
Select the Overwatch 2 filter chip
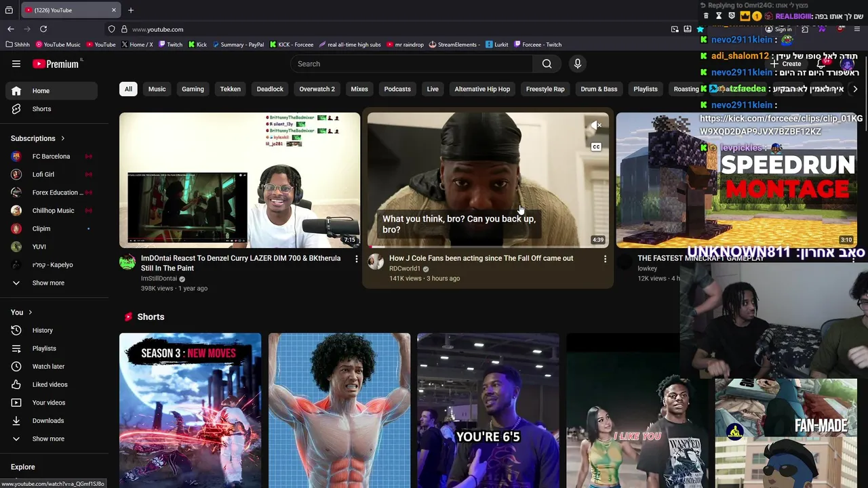coord(317,89)
